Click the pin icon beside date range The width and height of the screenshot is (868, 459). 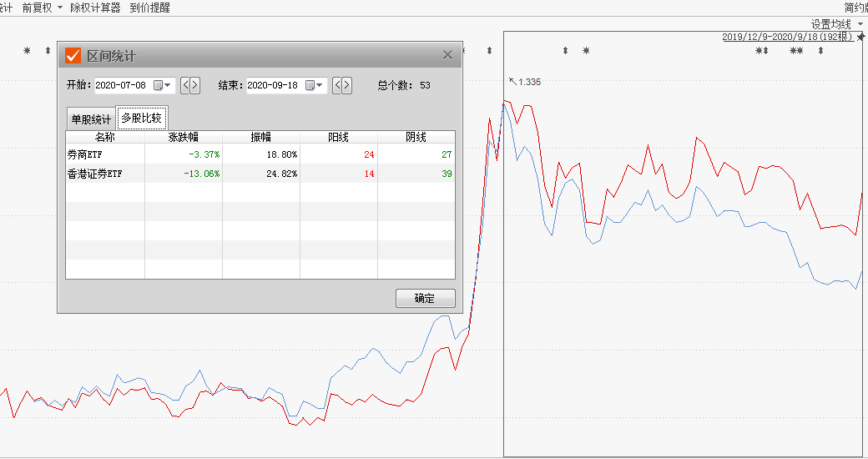click(x=861, y=37)
